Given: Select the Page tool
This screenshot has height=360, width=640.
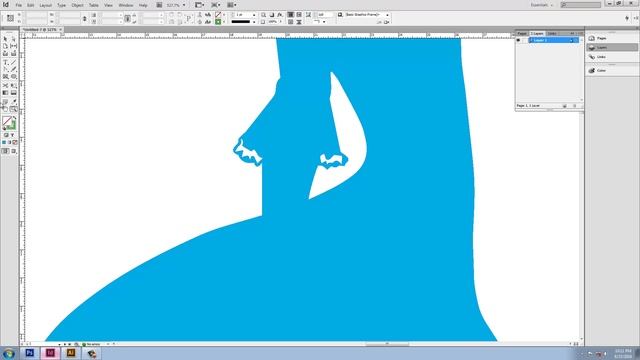Looking at the screenshot, I should 5,47.
